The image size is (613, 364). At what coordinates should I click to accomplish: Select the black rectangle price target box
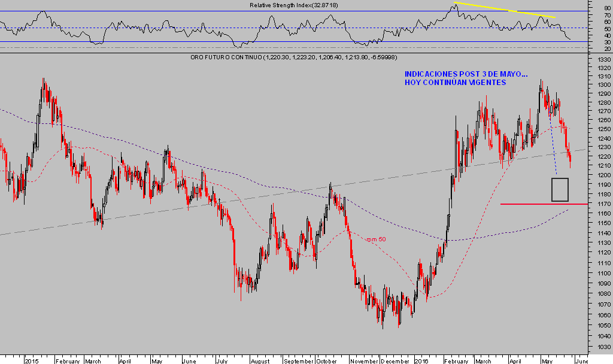pos(560,189)
